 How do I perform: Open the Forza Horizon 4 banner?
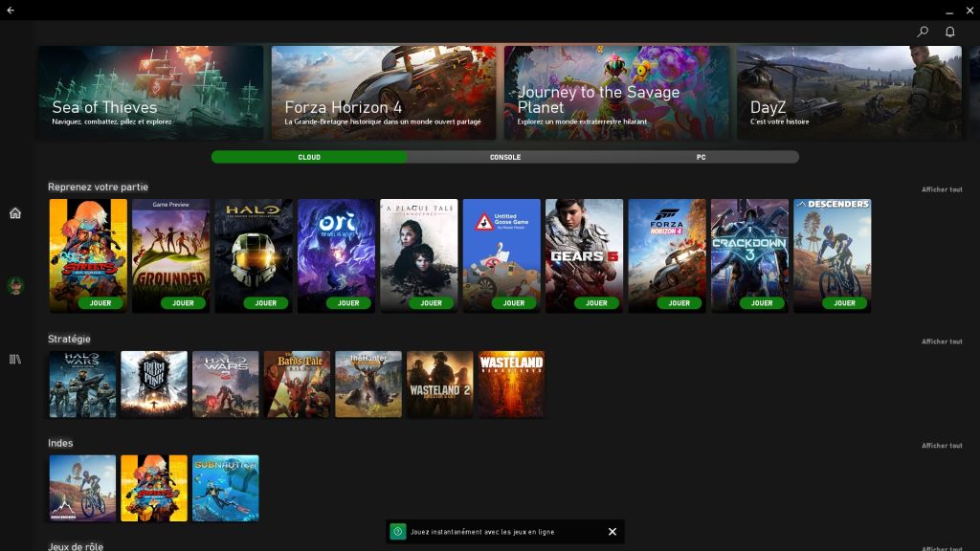point(384,93)
